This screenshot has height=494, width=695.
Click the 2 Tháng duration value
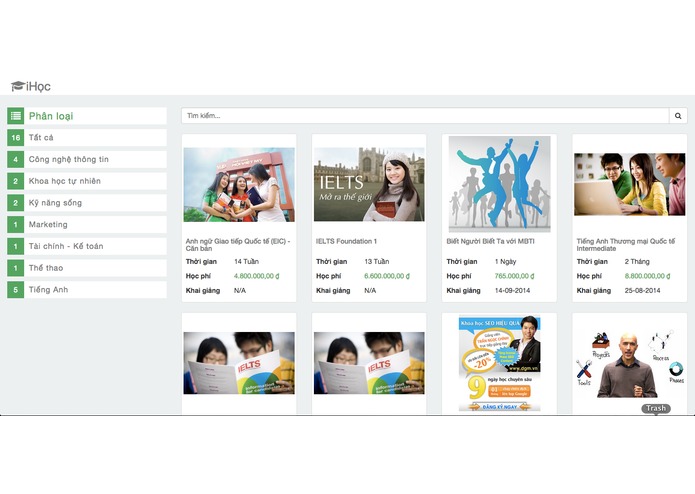(x=637, y=261)
